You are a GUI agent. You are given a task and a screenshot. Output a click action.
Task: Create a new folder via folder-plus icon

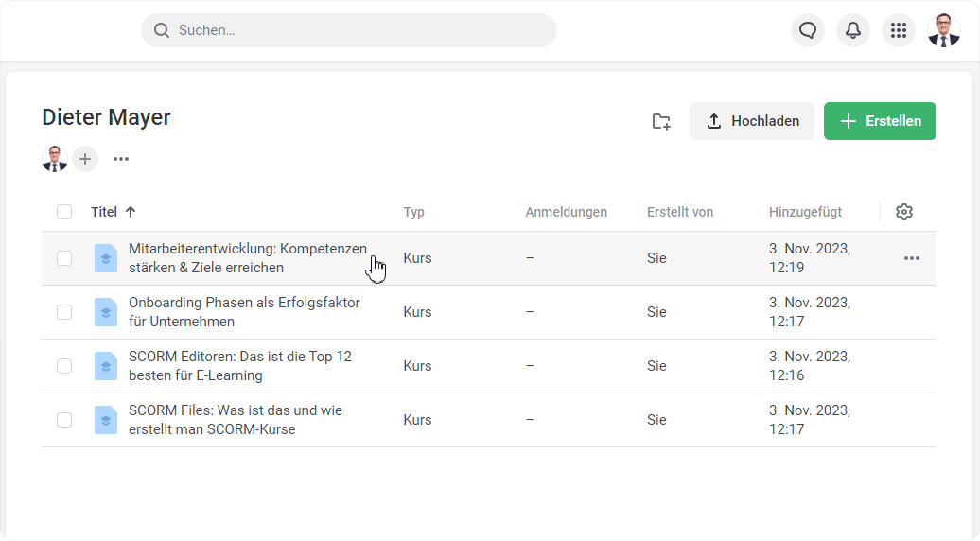[661, 121]
